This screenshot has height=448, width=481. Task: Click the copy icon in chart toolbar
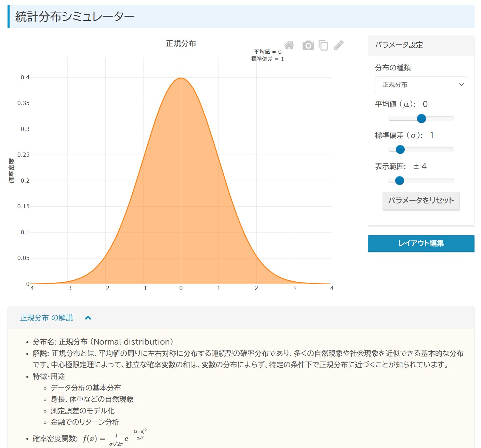[323, 45]
